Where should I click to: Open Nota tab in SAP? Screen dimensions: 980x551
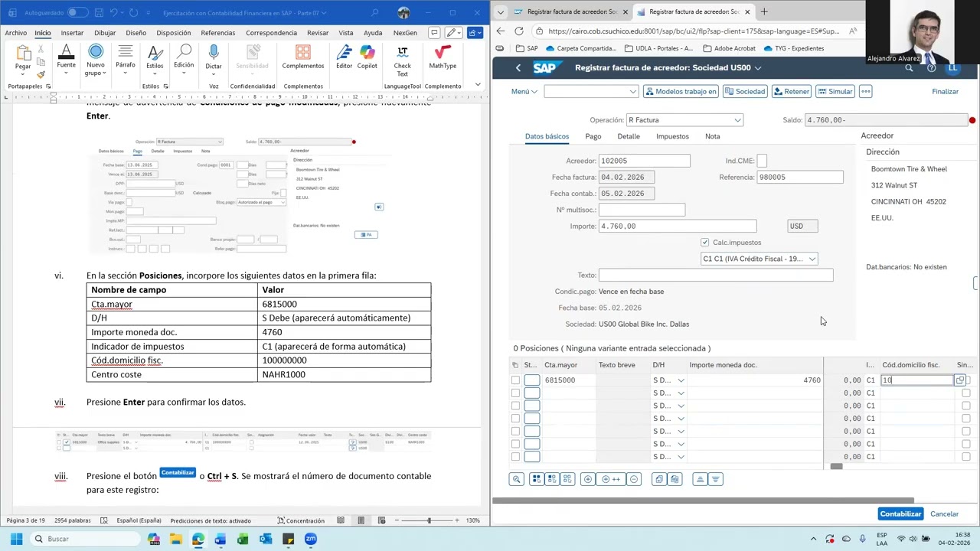tap(713, 136)
